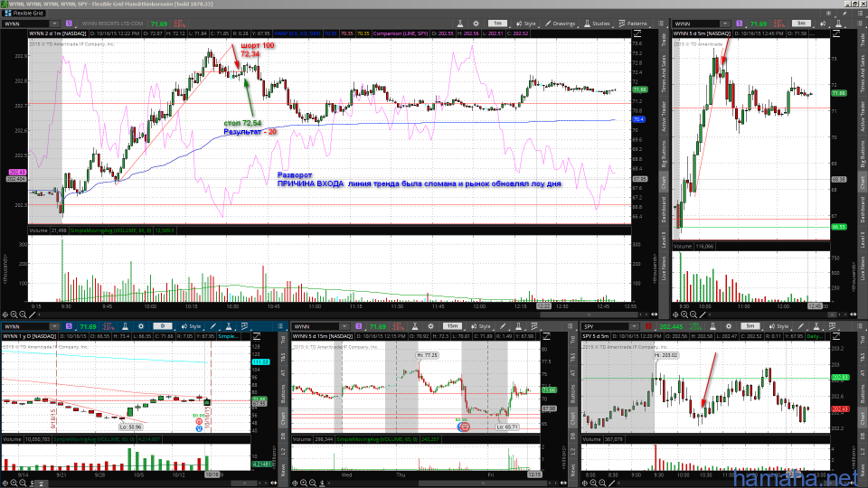
Task: Click the 5m timeframe button on top-right chart
Action: 800,22
